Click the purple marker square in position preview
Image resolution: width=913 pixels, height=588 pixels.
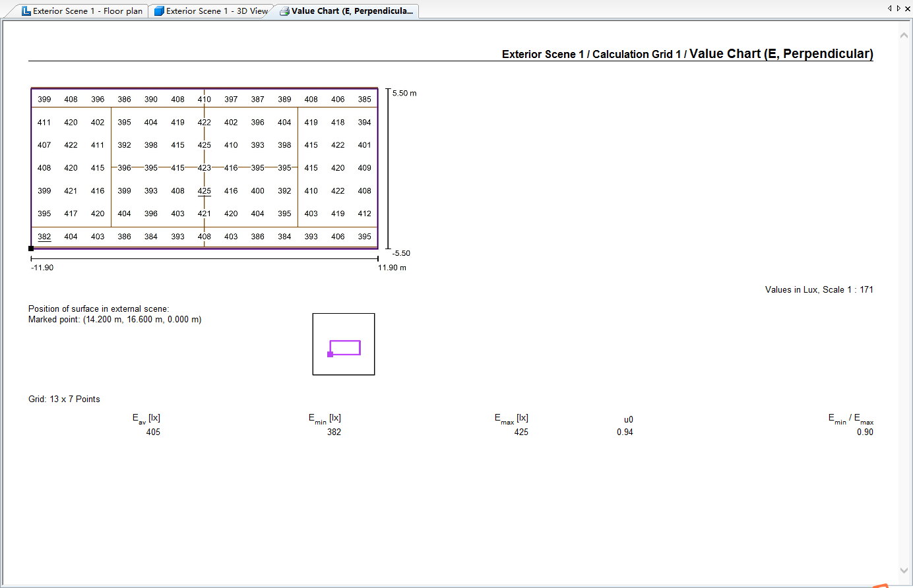click(x=330, y=355)
